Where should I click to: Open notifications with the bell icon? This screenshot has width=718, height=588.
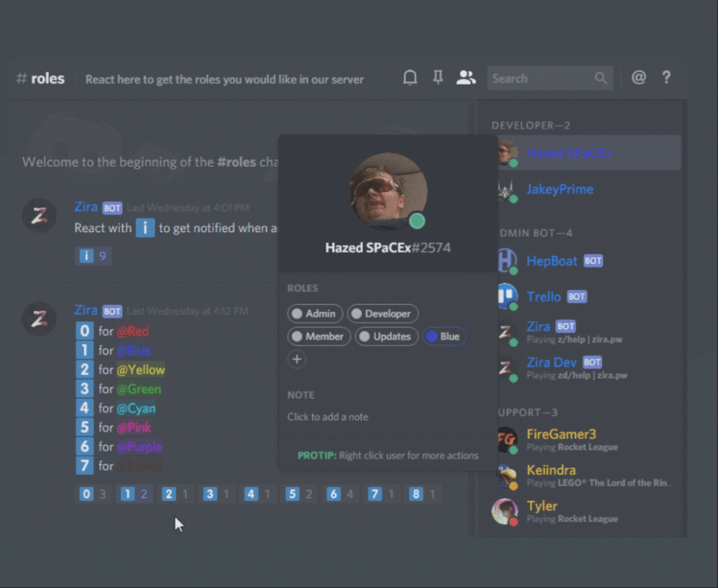pos(410,78)
